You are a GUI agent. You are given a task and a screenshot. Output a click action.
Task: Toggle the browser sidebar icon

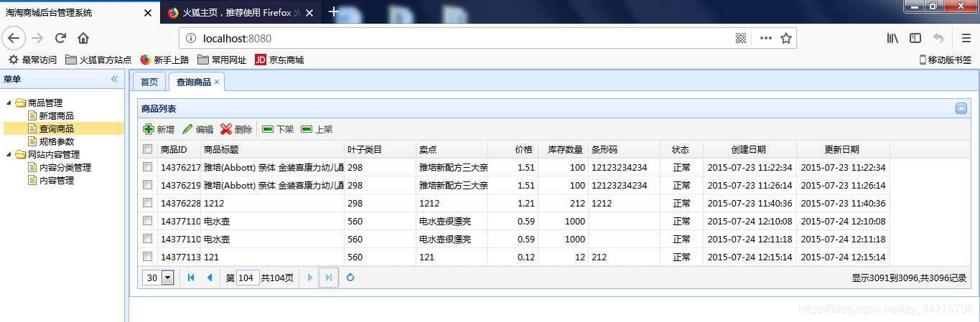tap(915, 38)
